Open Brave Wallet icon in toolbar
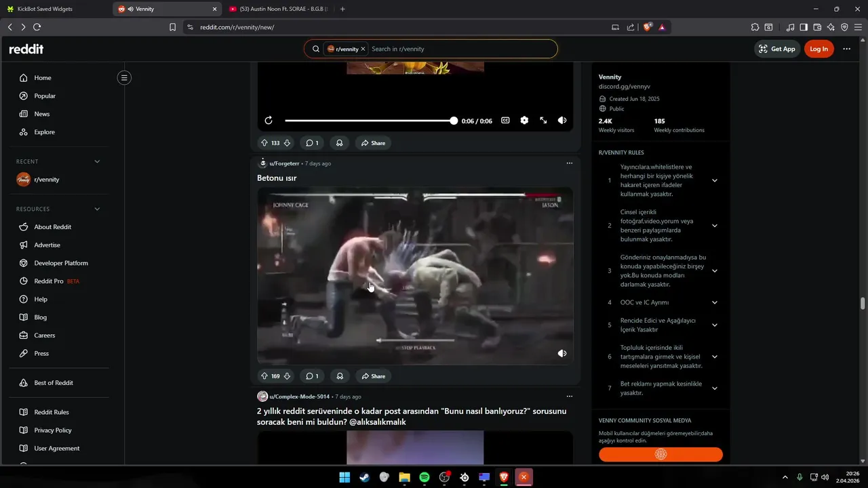 click(x=817, y=27)
